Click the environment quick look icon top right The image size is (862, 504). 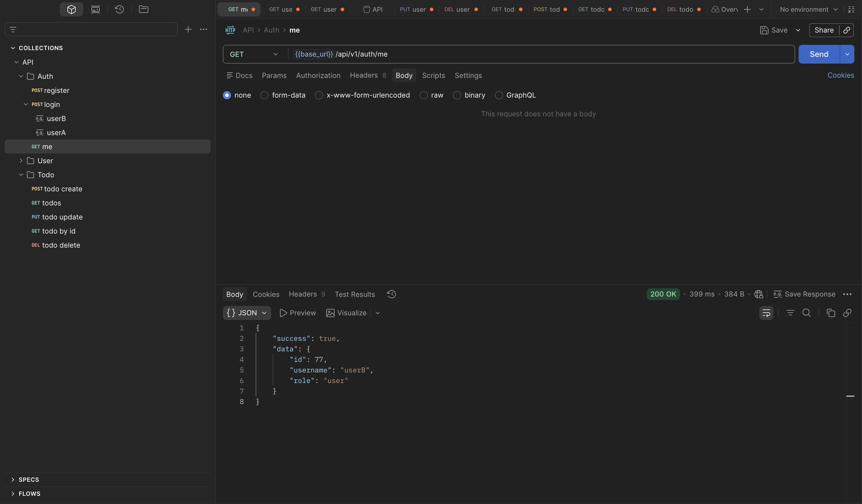click(x=851, y=10)
